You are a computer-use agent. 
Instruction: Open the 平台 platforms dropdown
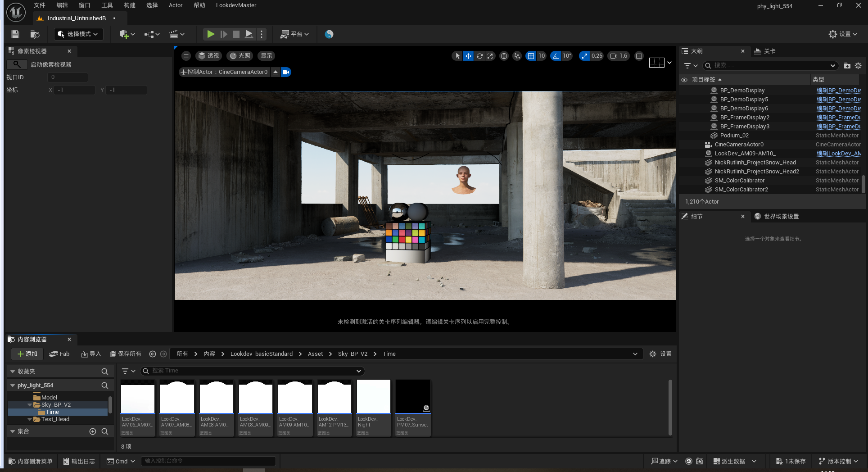coord(295,34)
